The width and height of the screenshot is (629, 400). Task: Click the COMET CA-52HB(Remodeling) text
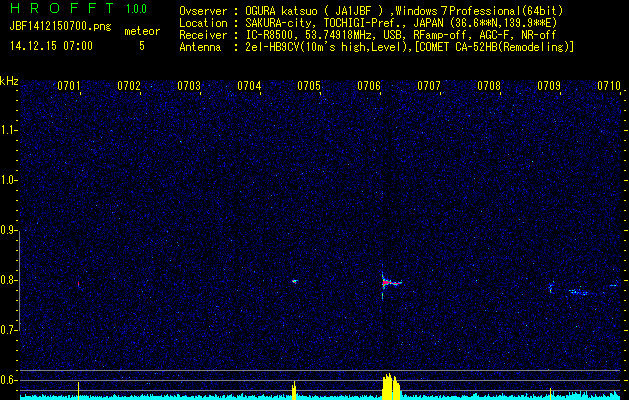tap(495, 47)
